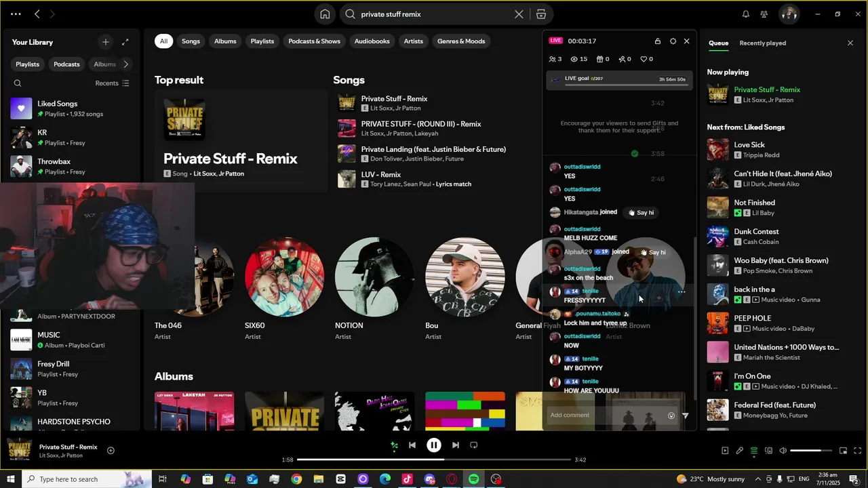Open the SIX60 artist thumbnail

click(x=284, y=277)
